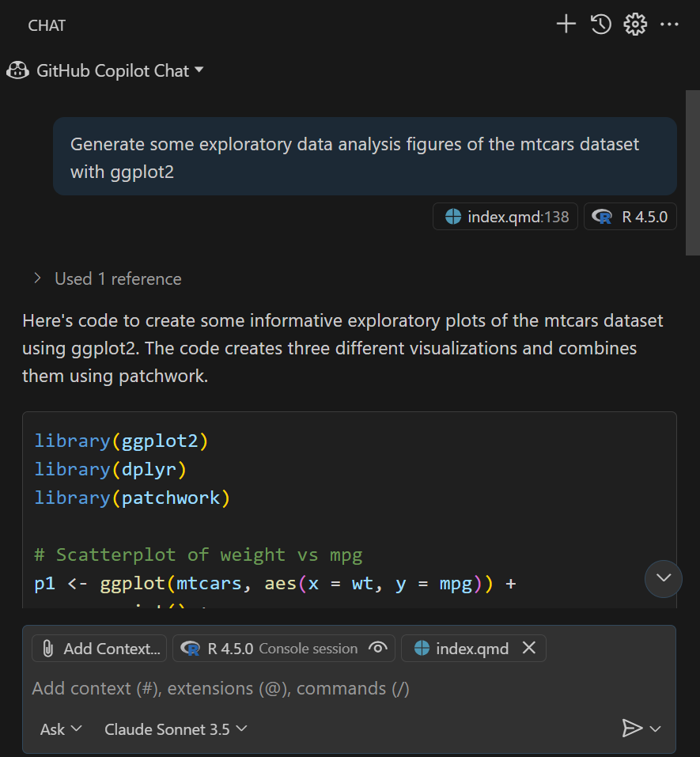The width and height of the screenshot is (700, 757).
Task: Click the send message arrow icon
Action: pyautogui.click(x=631, y=729)
